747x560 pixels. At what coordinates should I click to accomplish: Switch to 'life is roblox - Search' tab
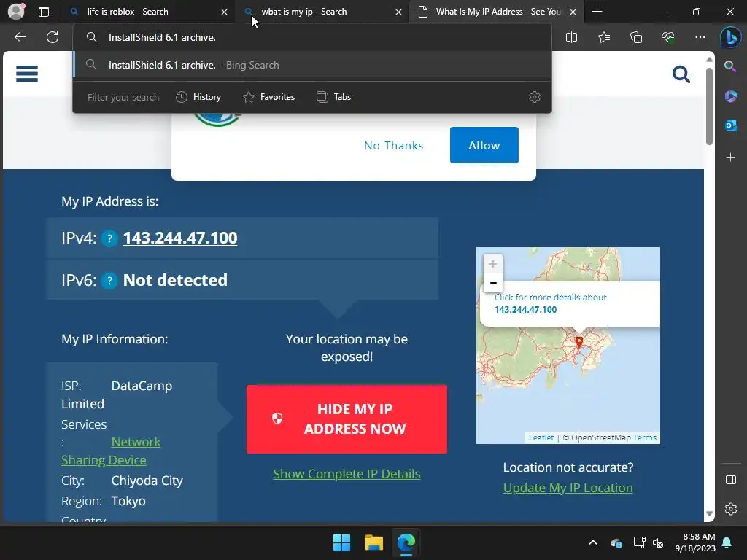click(149, 12)
